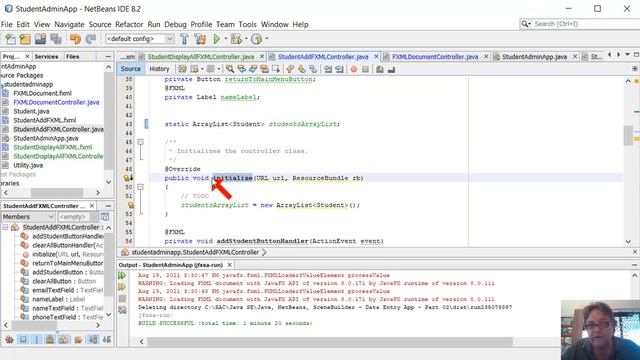
Task: Toggle Show Static Members filter in the Navigator
Action: coord(36,339)
